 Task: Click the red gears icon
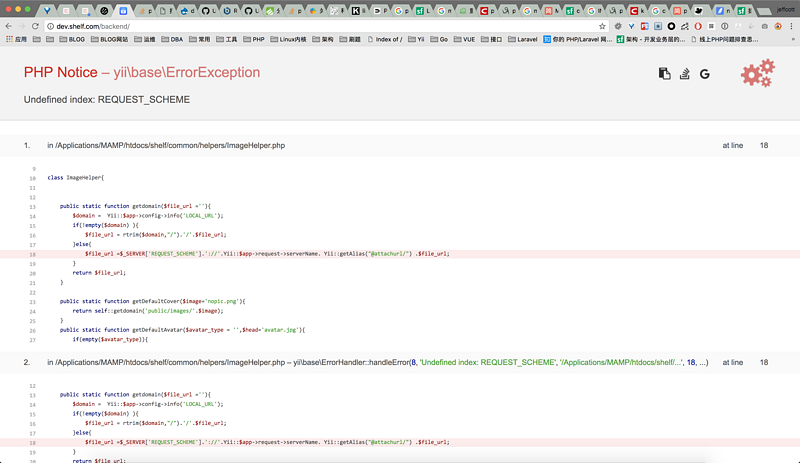click(757, 74)
